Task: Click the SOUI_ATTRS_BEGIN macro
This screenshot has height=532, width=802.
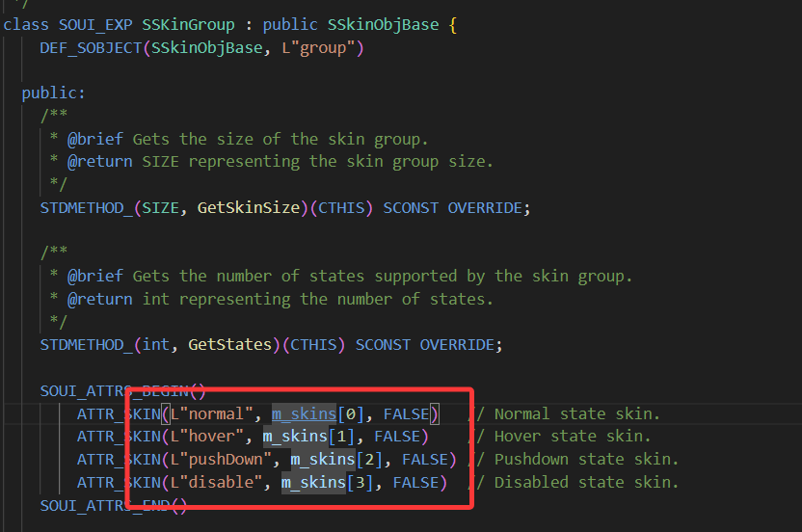Action: (114, 390)
